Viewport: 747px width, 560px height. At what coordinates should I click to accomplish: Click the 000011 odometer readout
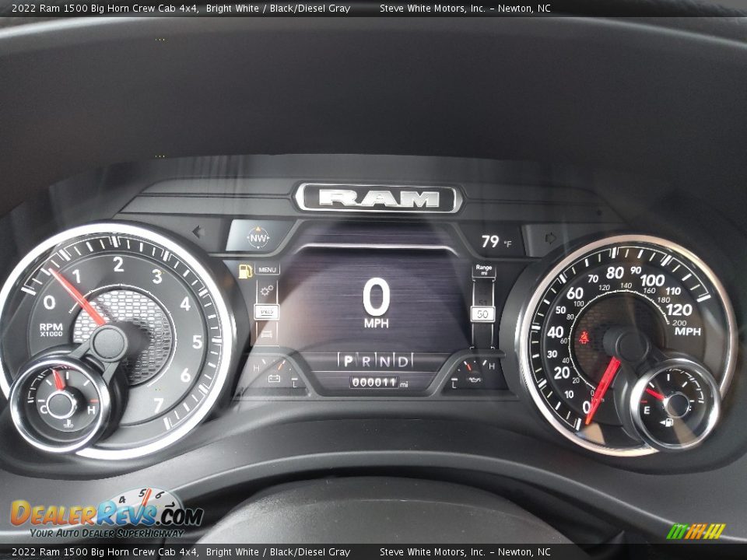click(x=373, y=380)
